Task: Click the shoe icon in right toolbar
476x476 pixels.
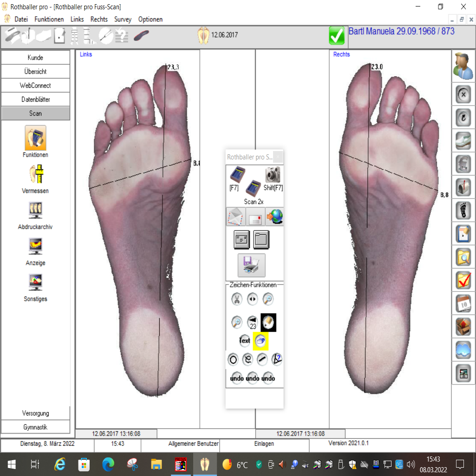Action: click(x=463, y=141)
